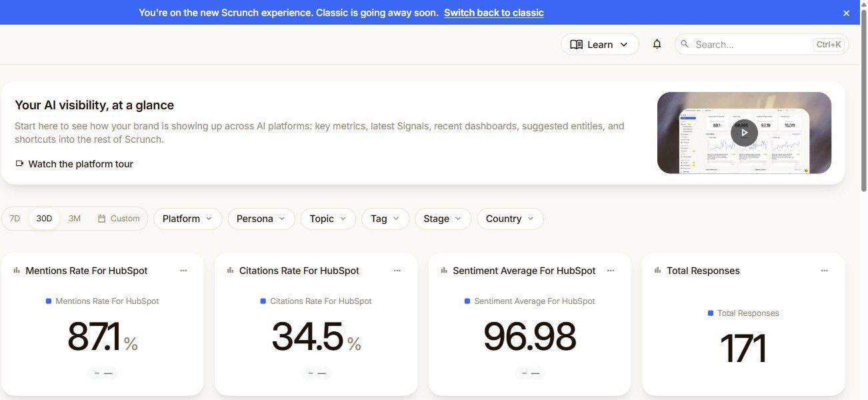868x400 pixels.
Task: Select the 3M time range
Action: [75, 219]
